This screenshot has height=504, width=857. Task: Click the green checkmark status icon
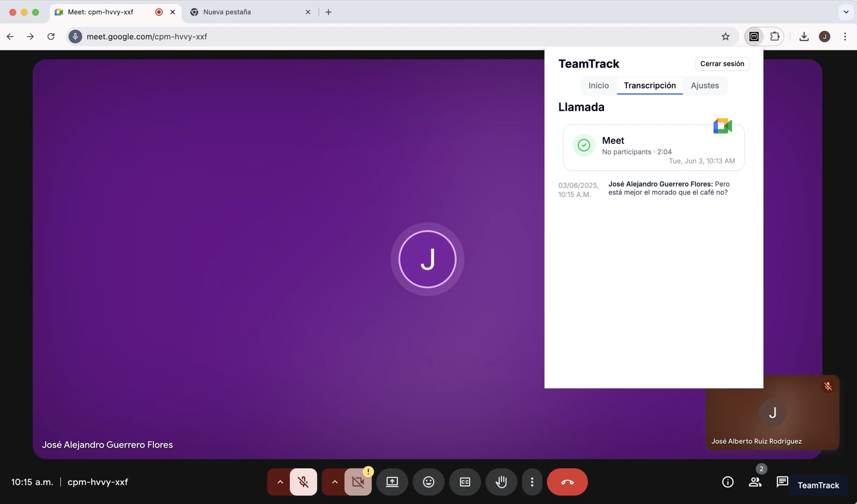[584, 145]
